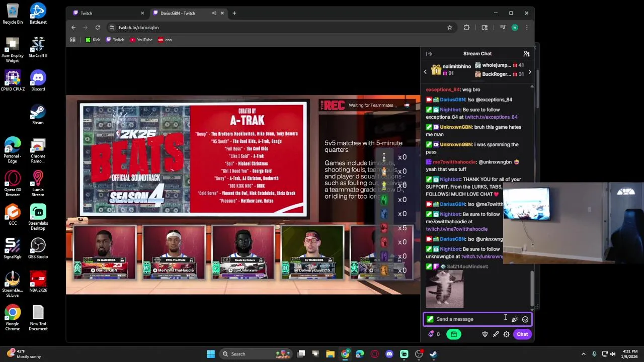Viewport: 644px width, 362px height.
Task: Open nolimitbhino top gifter entry
Action: [x=451, y=69]
